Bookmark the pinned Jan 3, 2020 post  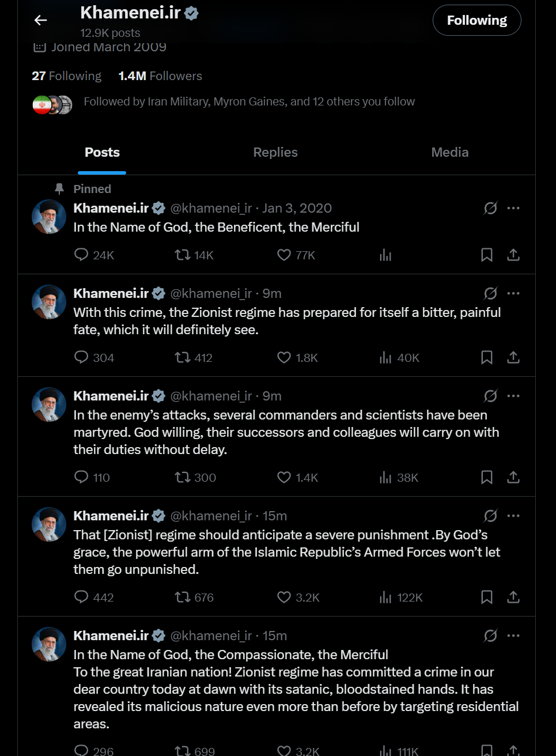coord(487,255)
